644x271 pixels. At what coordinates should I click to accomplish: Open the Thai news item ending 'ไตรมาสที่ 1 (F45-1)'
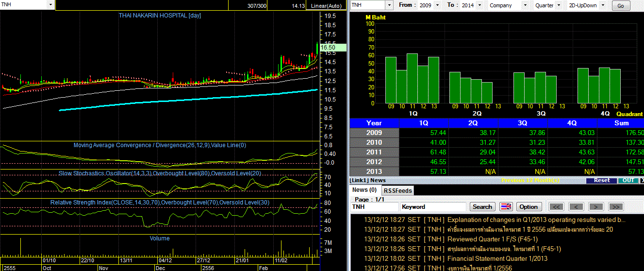click(504, 249)
